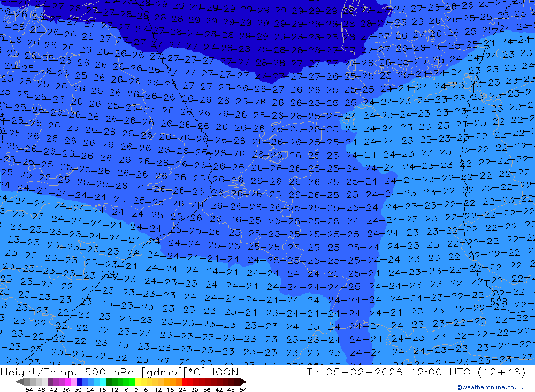Open the weatheronline.co.uk copyright link
This screenshot has width=535, height=392.
490,387
